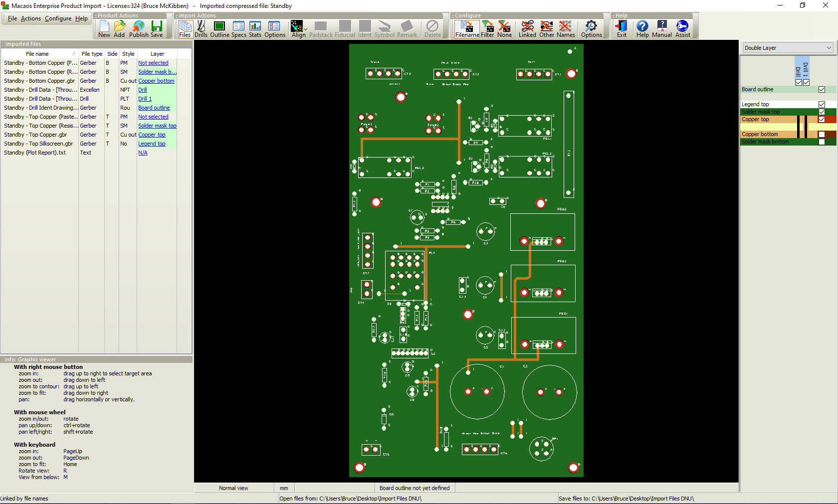Toggle Copper top layer visibility
This screenshot has height=504, width=838.
coord(821,119)
